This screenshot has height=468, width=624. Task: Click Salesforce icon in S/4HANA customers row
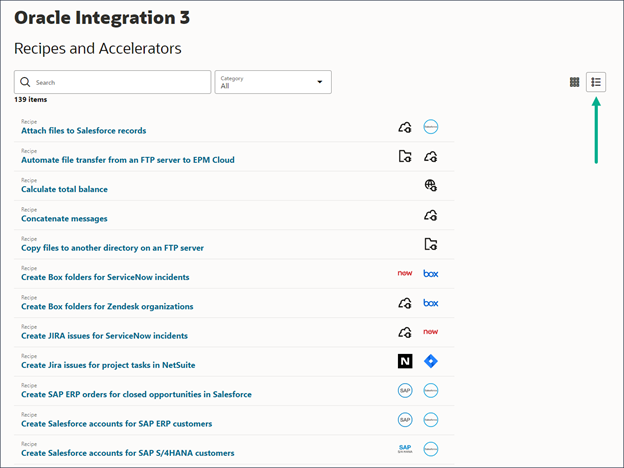tap(431, 449)
